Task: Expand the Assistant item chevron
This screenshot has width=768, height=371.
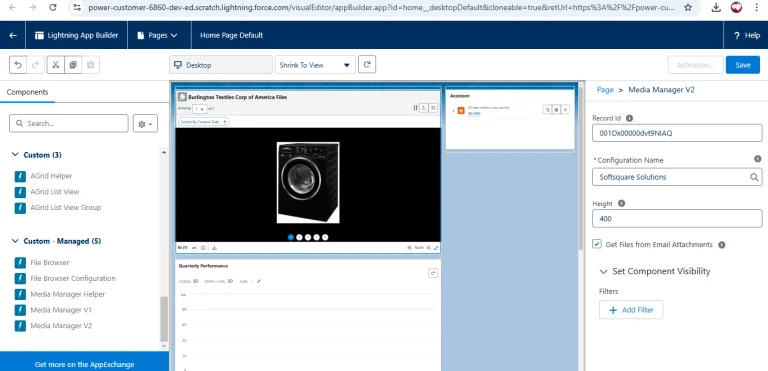Action: click(x=453, y=111)
